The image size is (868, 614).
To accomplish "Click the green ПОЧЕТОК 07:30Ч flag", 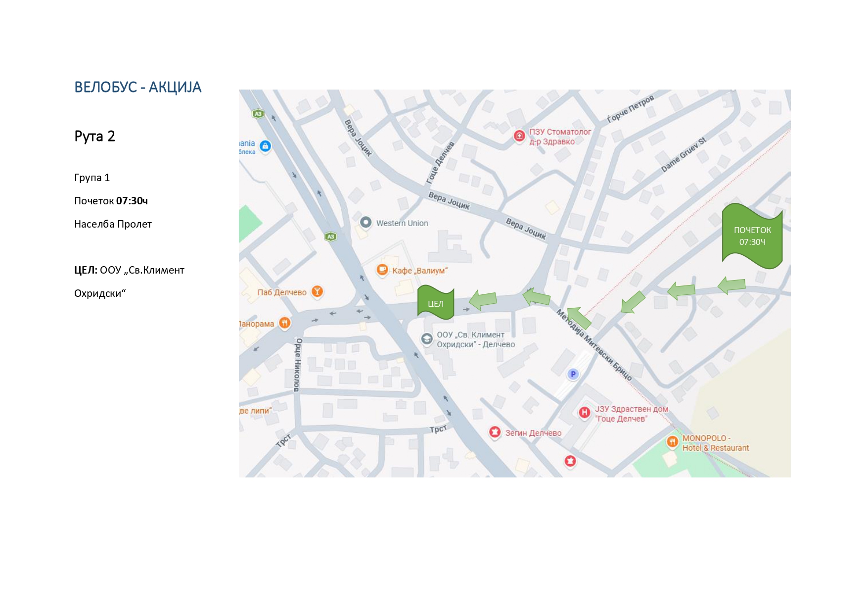I will pos(752,236).
